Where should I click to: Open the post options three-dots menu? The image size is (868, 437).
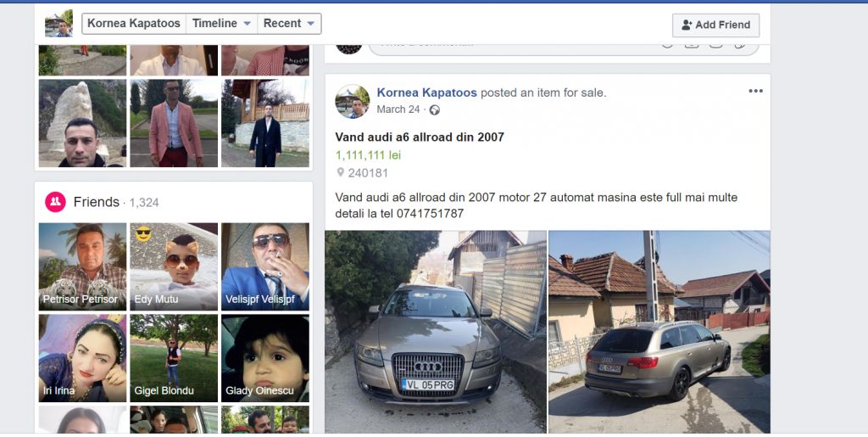(755, 91)
